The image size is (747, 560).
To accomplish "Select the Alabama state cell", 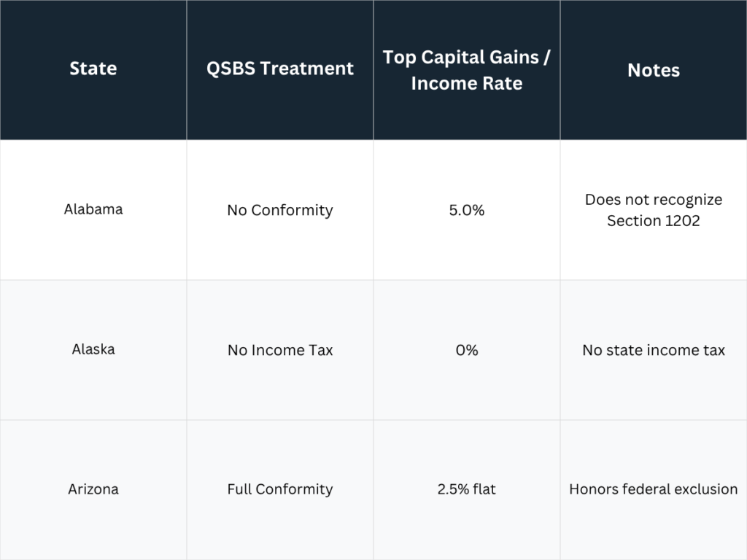I will (x=93, y=209).
